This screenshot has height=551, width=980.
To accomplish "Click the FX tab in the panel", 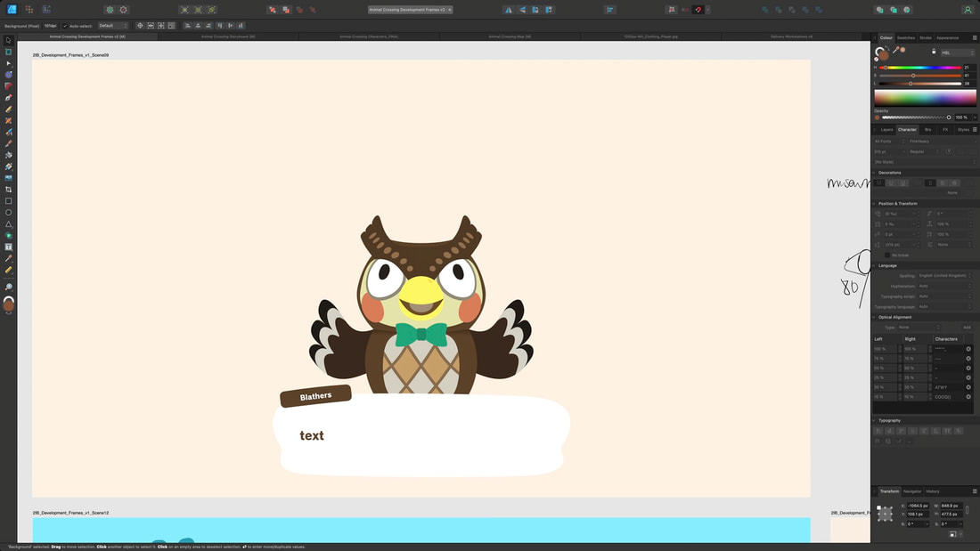I will click(945, 130).
